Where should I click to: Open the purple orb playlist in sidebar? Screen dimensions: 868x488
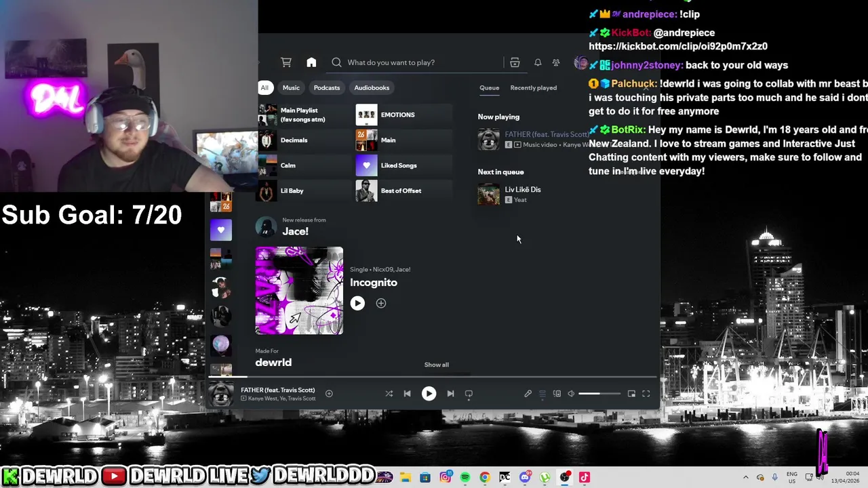[220, 345]
